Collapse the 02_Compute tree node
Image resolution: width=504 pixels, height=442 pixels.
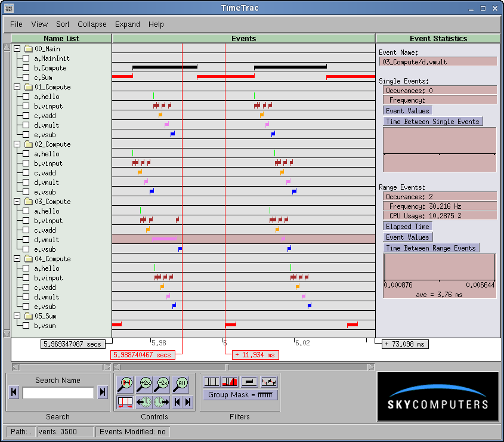click(17, 144)
